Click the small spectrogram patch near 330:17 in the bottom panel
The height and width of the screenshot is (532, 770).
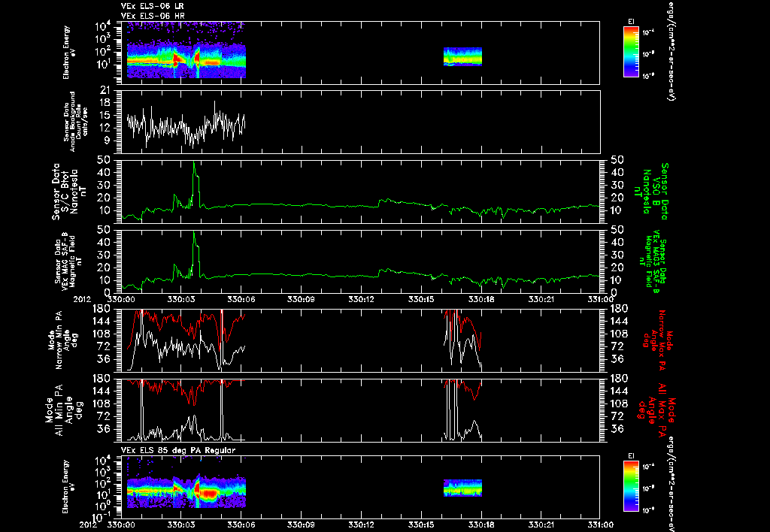pos(462,488)
